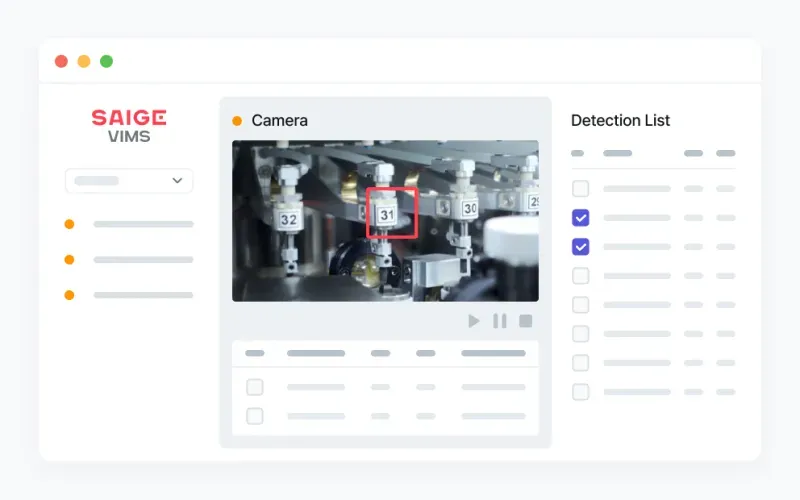Check the last Detection List row checkbox

click(x=581, y=392)
